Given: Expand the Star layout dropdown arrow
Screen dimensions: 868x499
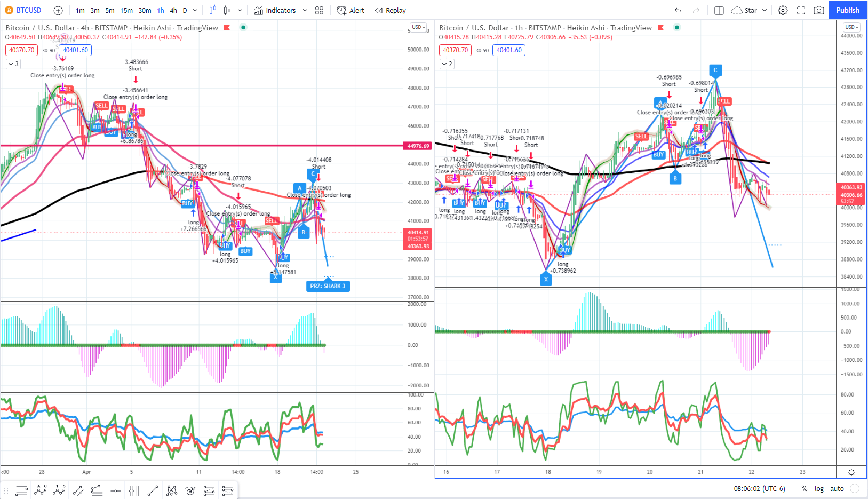Looking at the screenshot, I should [x=765, y=10].
